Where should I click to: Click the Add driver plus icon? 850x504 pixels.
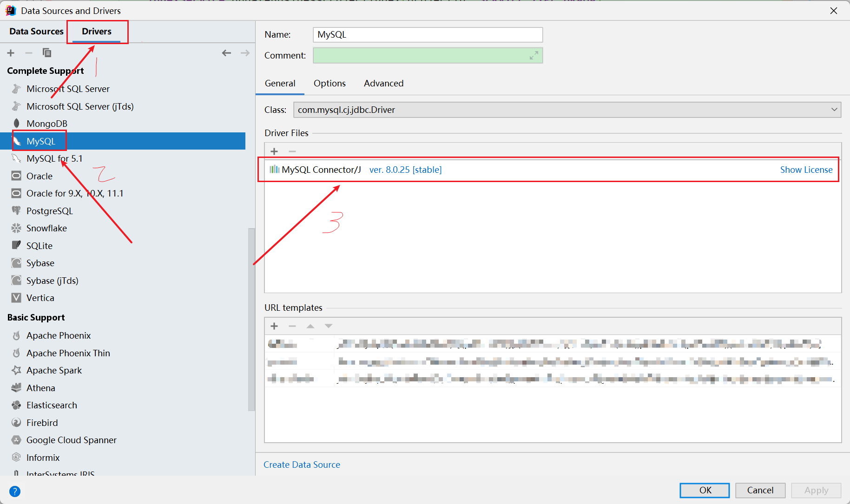click(x=11, y=53)
